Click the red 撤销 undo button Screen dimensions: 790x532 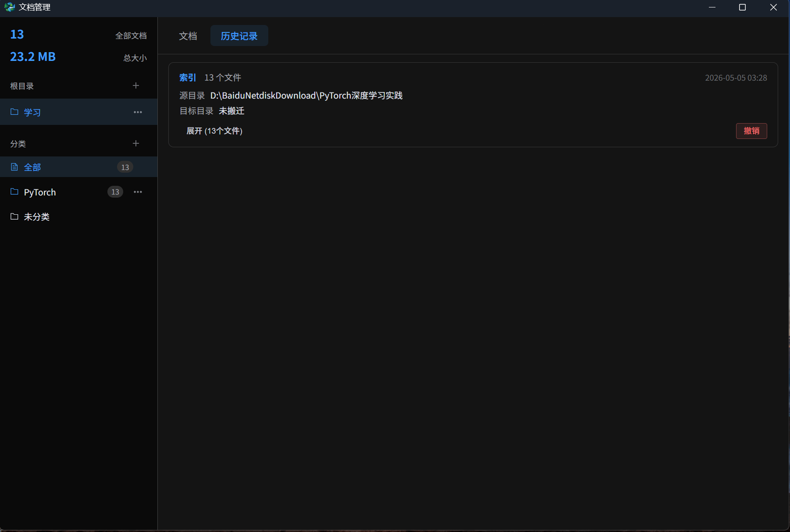pyautogui.click(x=751, y=131)
